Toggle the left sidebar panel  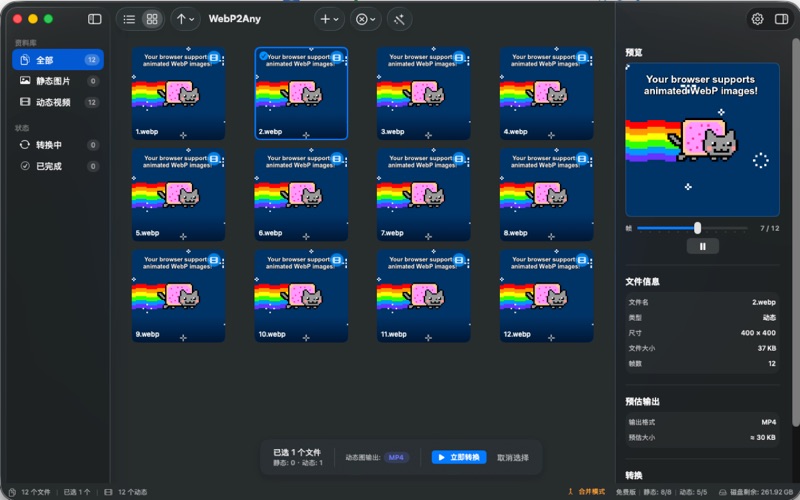[94, 19]
